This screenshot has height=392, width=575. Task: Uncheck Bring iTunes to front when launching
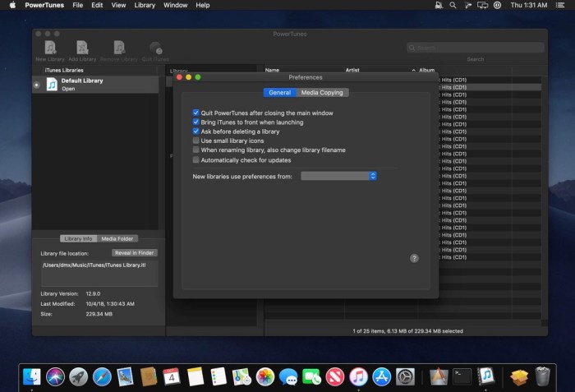pyautogui.click(x=195, y=122)
